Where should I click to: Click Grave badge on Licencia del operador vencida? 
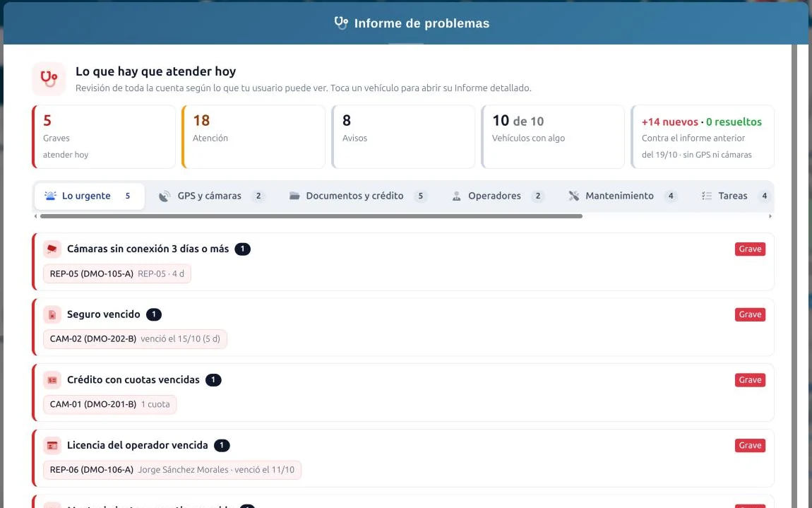[x=750, y=445]
